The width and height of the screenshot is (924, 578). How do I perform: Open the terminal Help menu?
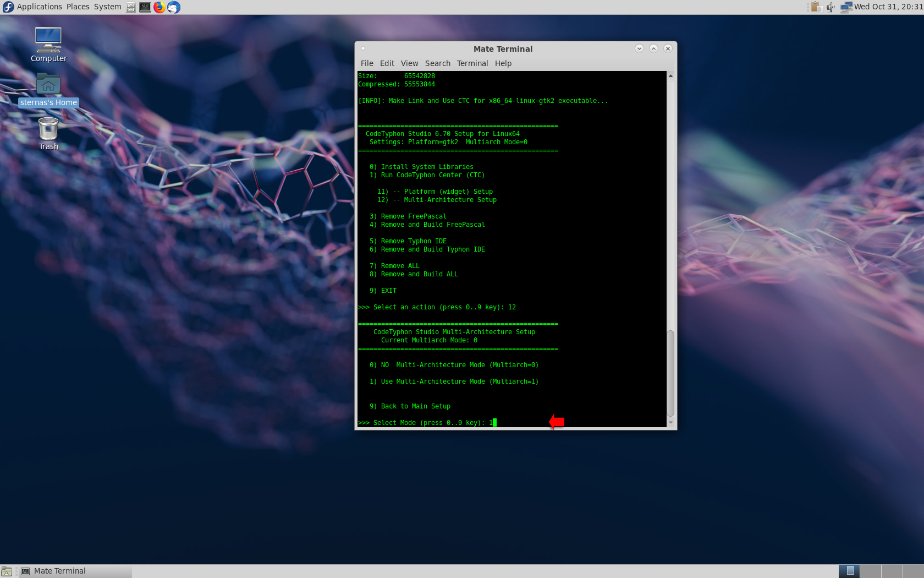coord(503,63)
